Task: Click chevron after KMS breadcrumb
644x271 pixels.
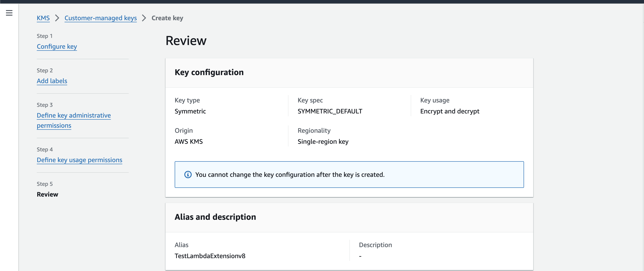Action: point(57,18)
